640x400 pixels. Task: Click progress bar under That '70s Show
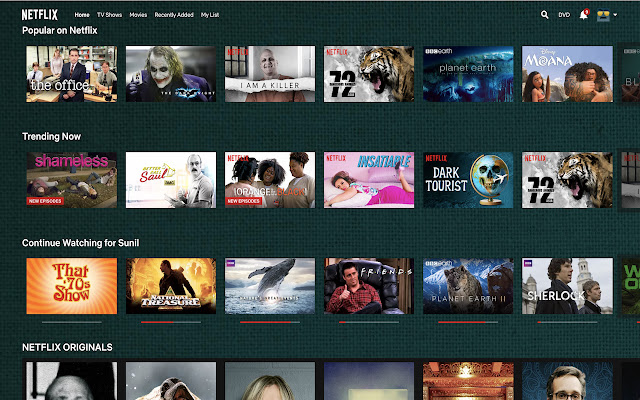click(x=71, y=322)
